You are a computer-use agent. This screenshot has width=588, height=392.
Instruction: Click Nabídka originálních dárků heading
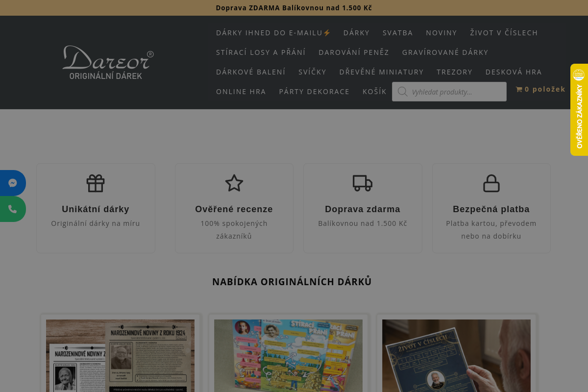[292, 282]
